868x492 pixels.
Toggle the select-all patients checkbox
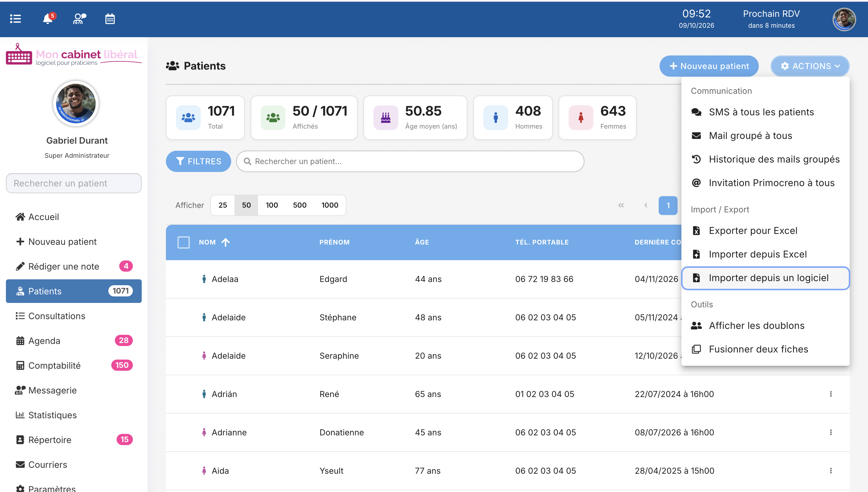point(184,242)
